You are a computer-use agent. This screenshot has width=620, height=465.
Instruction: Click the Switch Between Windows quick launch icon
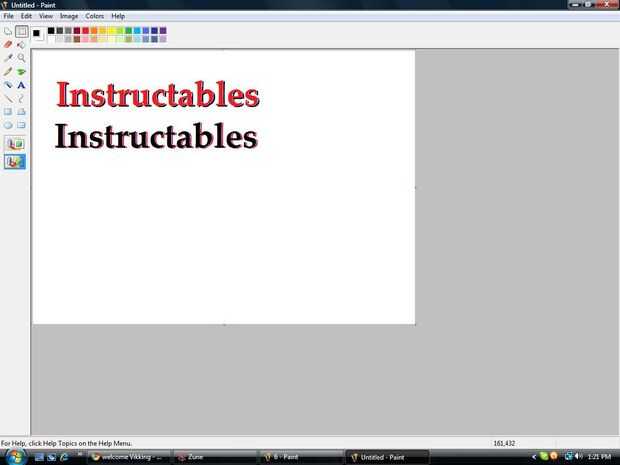click(51, 457)
